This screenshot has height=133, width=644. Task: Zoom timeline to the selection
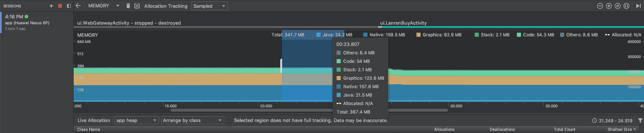point(626,6)
